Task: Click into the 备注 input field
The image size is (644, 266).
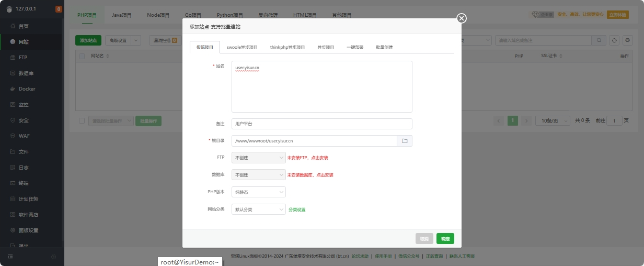Action: (321, 124)
